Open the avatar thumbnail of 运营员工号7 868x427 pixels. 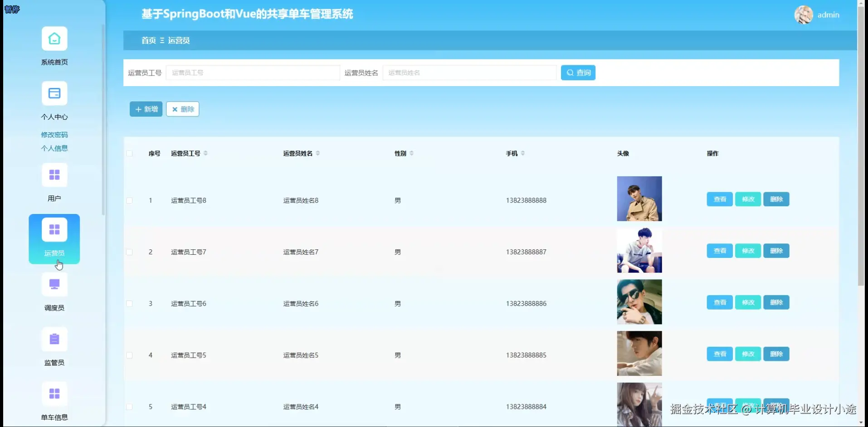click(639, 250)
